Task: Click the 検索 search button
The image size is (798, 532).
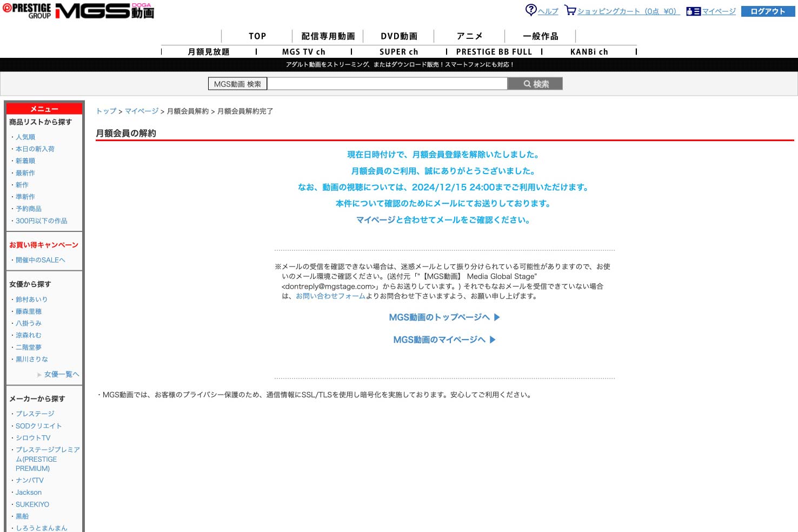Action: (x=535, y=84)
